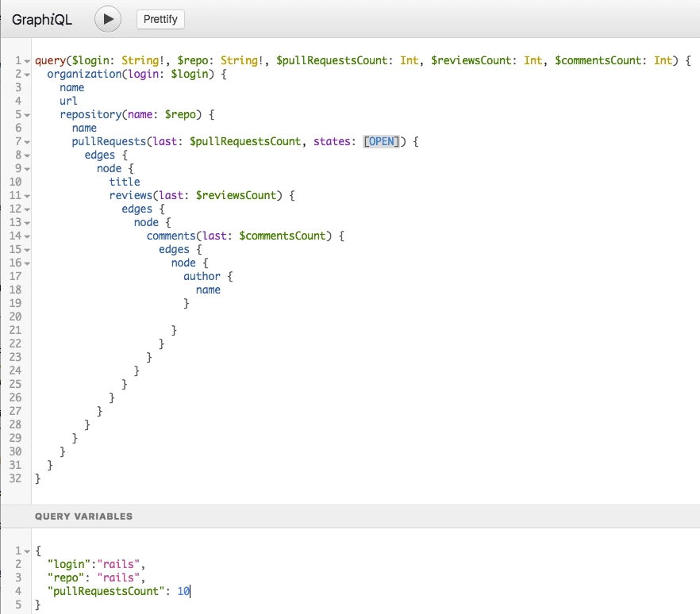Click the empty line 20 in editor
This screenshot has height=614, width=700.
click(x=238, y=317)
